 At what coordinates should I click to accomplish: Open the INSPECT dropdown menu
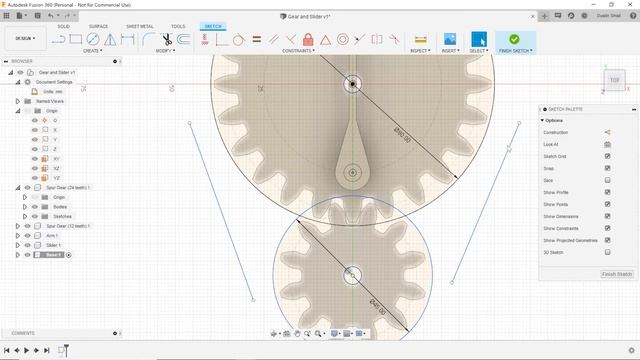pos(420,51)
